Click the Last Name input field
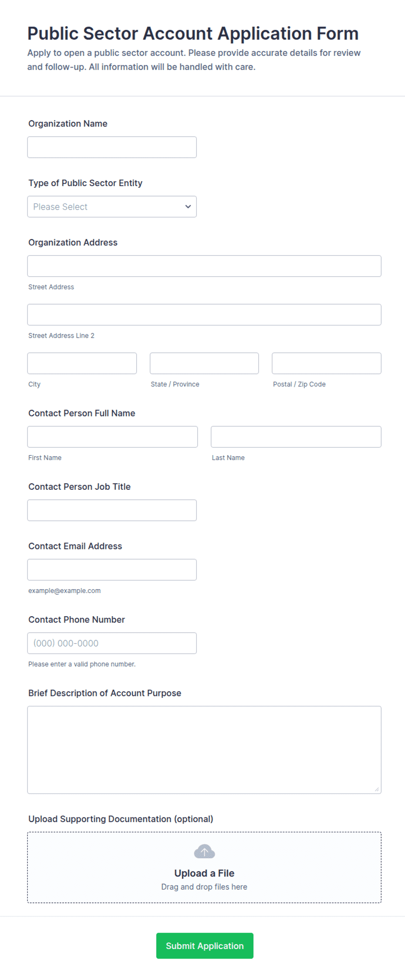The height and width of the screenshot is (980, 405). coord(296,437)
